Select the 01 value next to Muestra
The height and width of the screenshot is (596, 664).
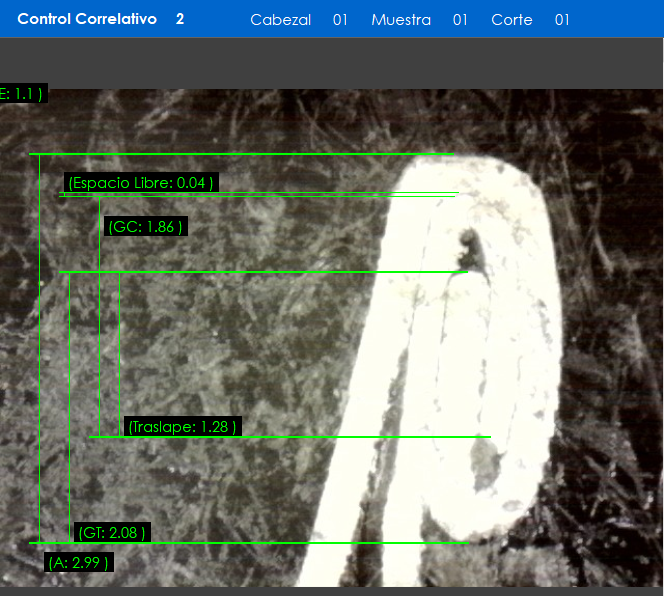(x=460, y=20)
